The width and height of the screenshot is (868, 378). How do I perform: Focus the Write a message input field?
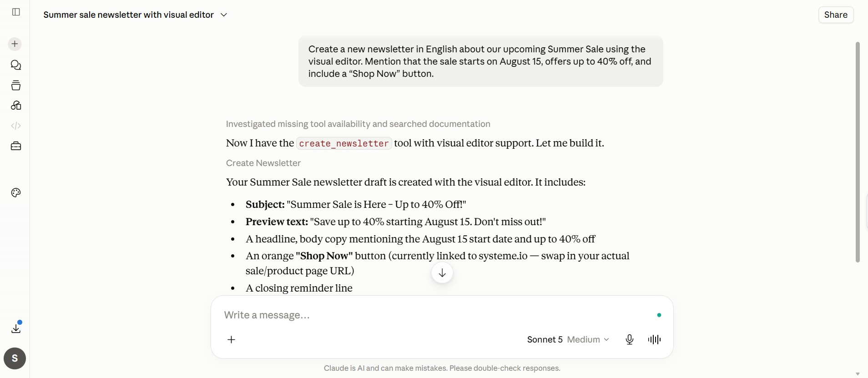pos(437,315)
